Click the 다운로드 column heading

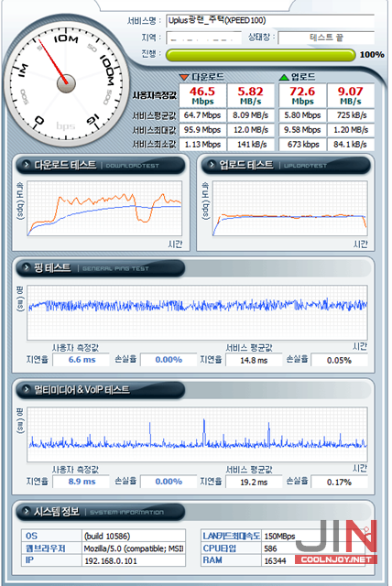point(208,77)
